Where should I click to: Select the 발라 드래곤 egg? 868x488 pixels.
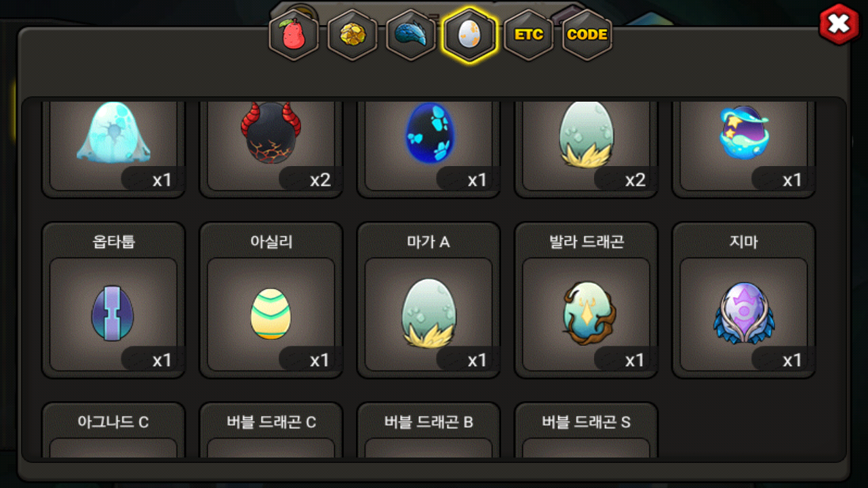pos(586,300)
